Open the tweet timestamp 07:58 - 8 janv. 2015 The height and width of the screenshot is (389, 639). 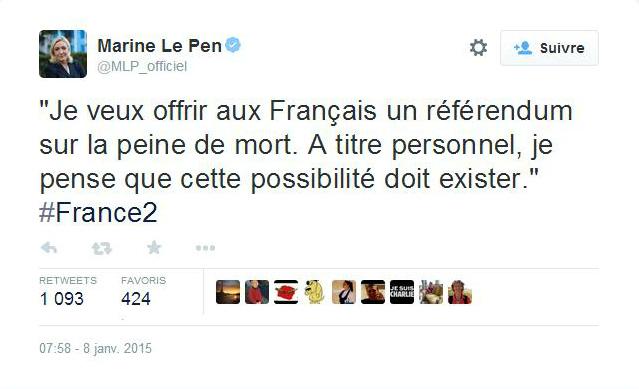[95, 348]
